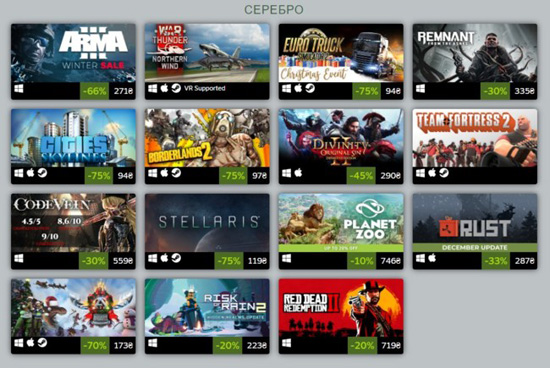
Task: Click the Apple icon under Borderlands 2
Action: tap(164, 173)
